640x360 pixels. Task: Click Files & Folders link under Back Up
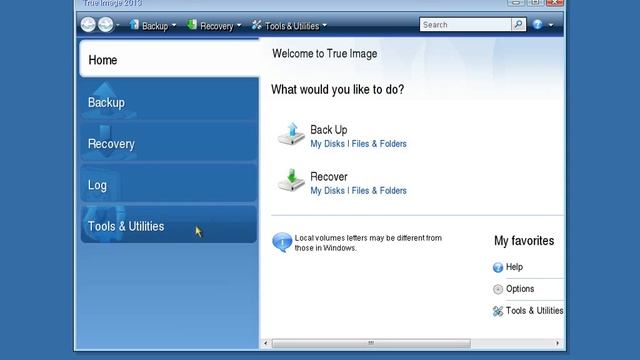[379, 144]
